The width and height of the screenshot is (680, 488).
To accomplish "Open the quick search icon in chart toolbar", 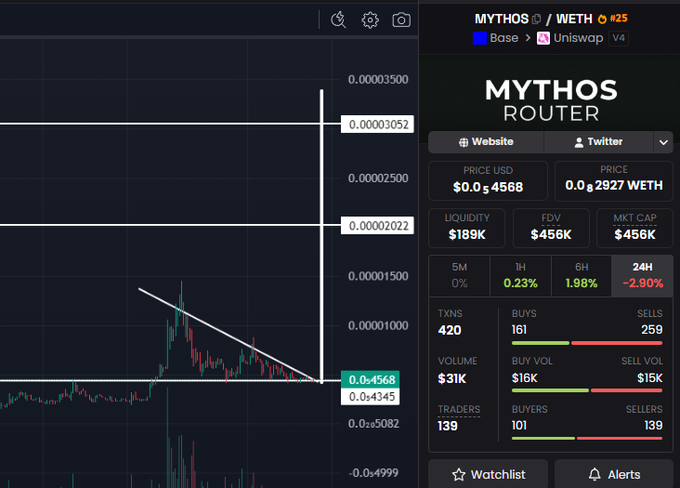I will point(338,20).
